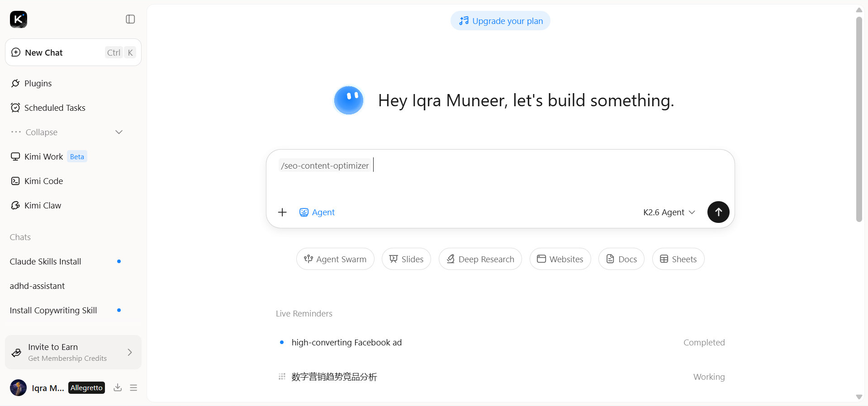
Task: Click the /seo-content-optimizer command tag
Action: pyautogui.click(x=325, y=165)
